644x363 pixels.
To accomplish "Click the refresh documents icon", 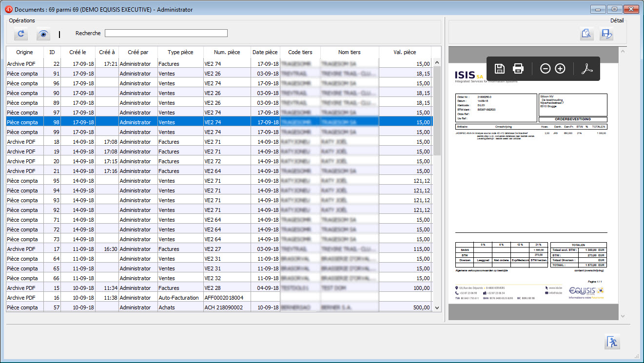I will pos(21,34).
